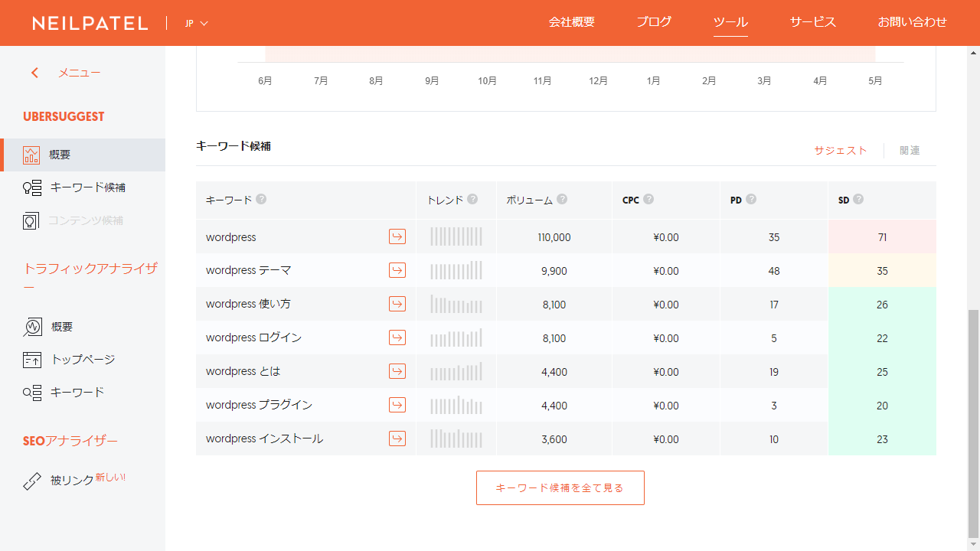Open サービス in top navigation
Screen dimensions: 980x551
813,22
